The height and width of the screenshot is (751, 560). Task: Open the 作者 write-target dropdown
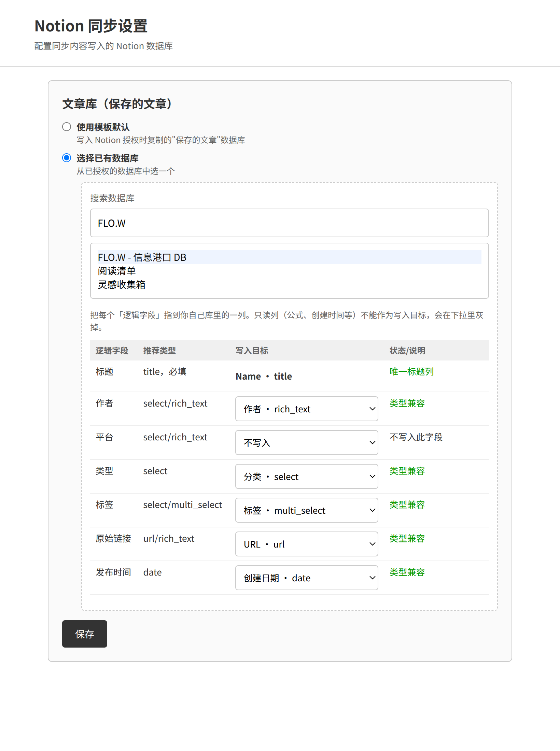tap(307, 409)
